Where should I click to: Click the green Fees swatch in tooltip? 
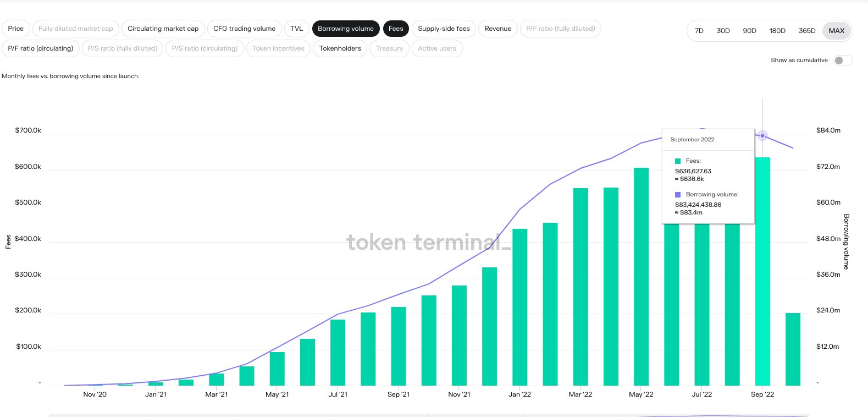click(x=678, y=161)
